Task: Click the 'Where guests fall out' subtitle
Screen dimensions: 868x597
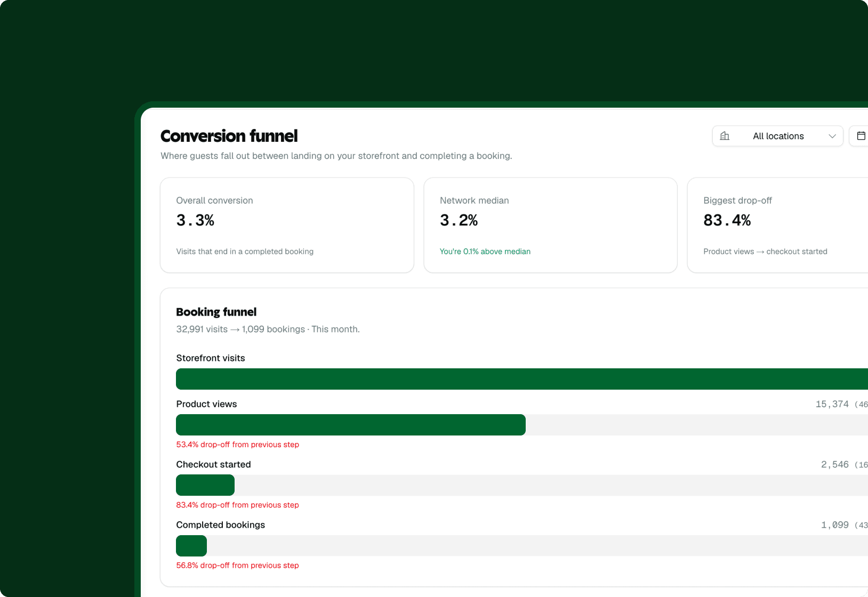Action: click(336, 156)
